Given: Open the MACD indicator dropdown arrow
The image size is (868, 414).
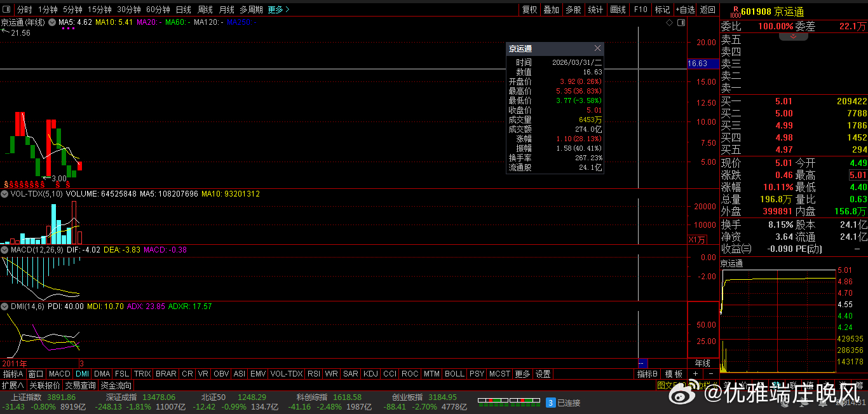Looking at the screenshot, I should 4,250.
